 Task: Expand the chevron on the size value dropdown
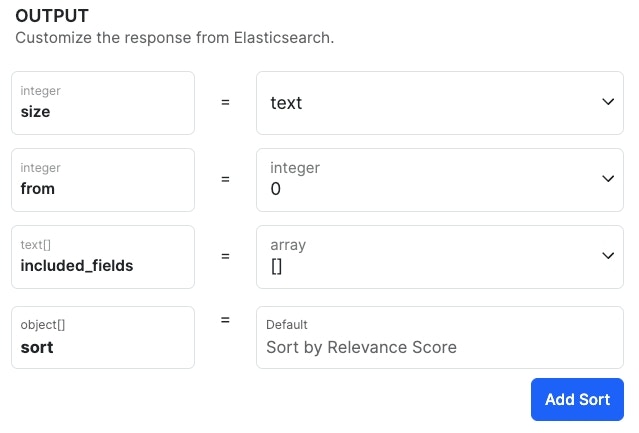(x=608, y=102)
